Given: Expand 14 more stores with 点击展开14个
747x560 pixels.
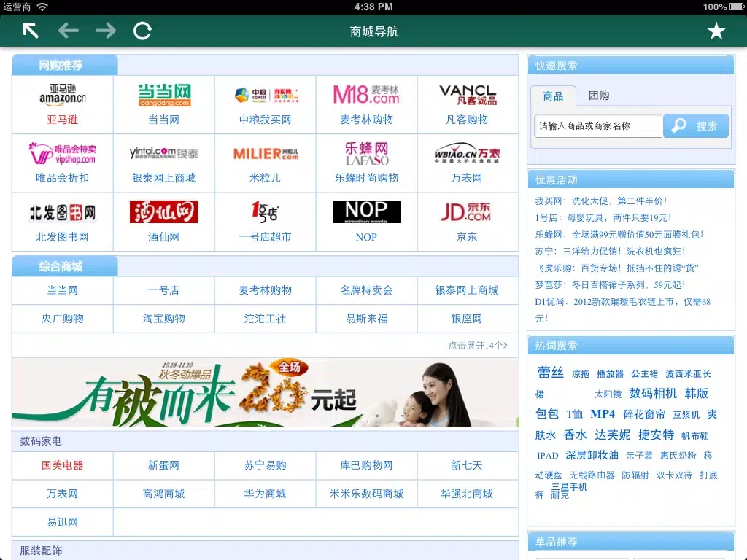Looking at the screenshot, I should pos(478,345).
